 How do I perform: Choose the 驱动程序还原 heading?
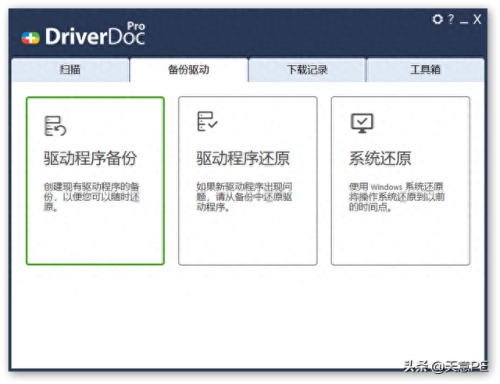pyautogui.click(x=243, y=158)
